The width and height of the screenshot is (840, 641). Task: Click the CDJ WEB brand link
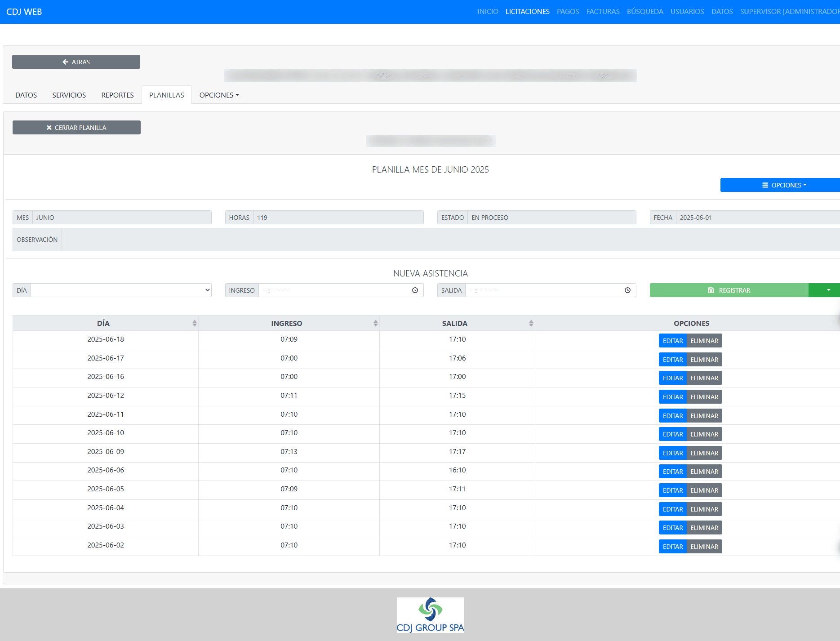[x=24, y=12]
